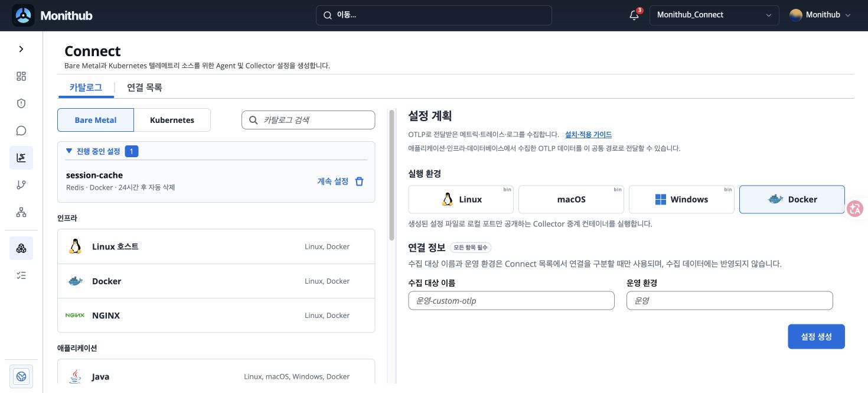Screen dimensions: 868x393
Task: Select the NGINX catalog item
Action: click(216, 316)
